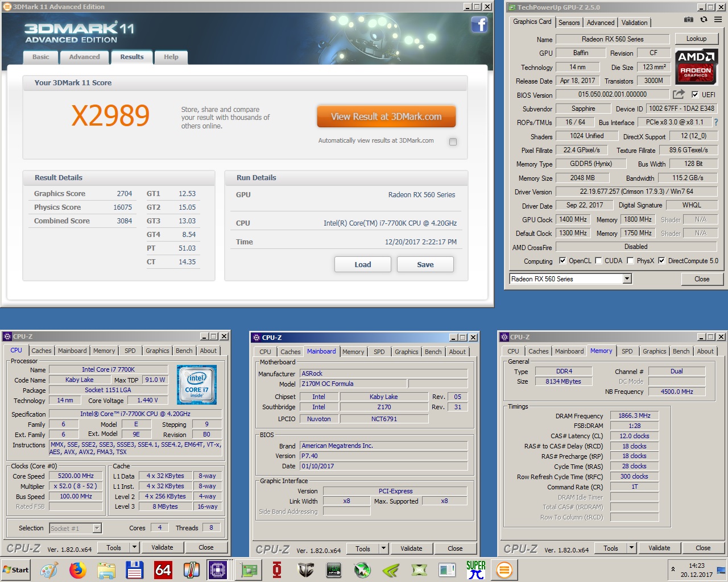Viewport: 728px width, 582px height.
Task: Open SPD tab in CPU-Z Mainboard window
Action: (379, 352)
